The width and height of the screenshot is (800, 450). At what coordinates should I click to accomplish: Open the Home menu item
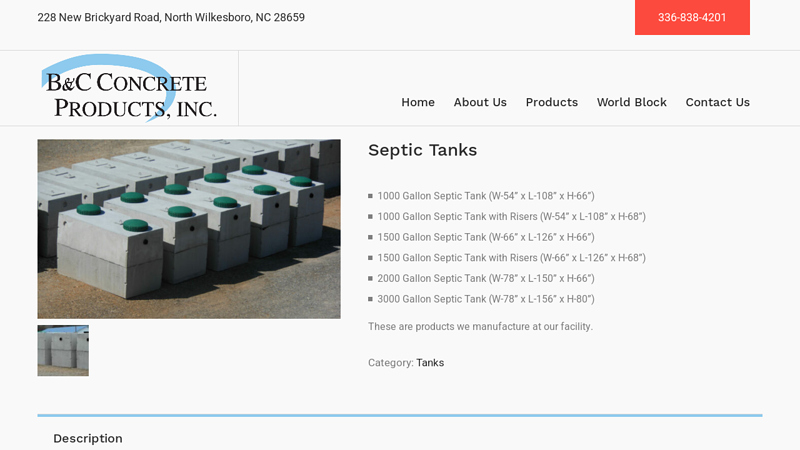[418, 102]
